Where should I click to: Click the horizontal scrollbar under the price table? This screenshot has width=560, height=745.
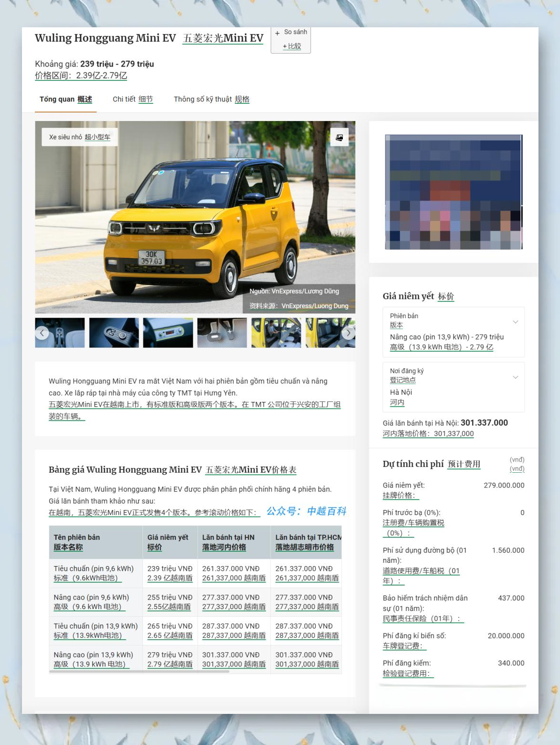139,672
